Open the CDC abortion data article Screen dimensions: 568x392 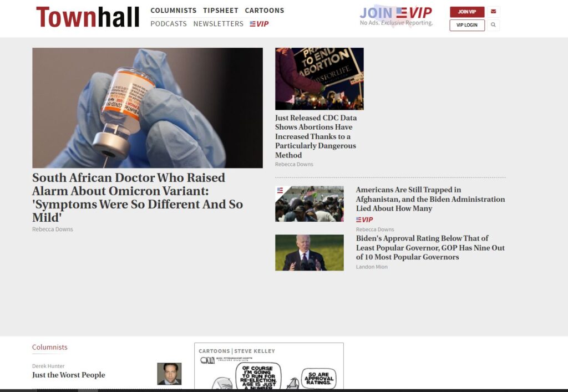click(x=316, y=136)
